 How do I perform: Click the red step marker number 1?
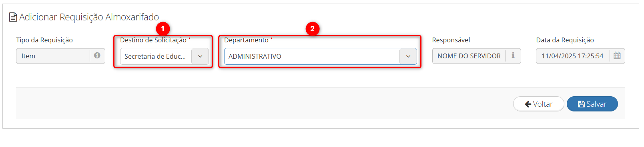coord(163,29)
